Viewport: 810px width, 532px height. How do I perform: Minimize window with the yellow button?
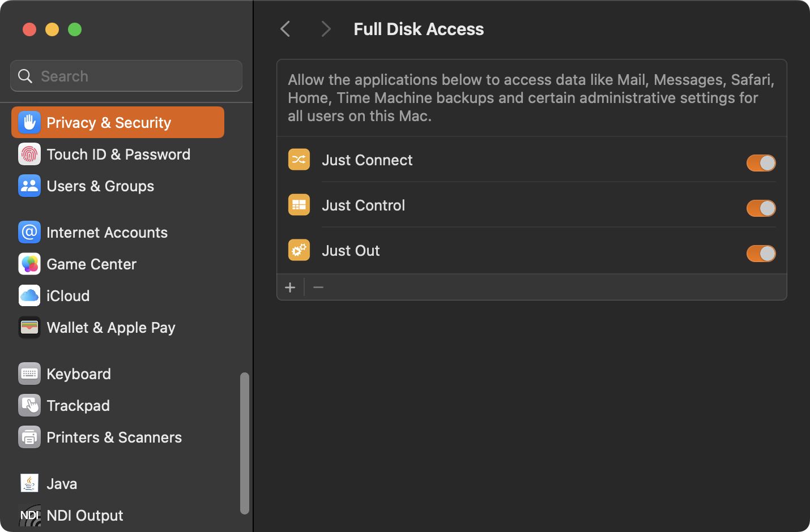click(52, 29)
